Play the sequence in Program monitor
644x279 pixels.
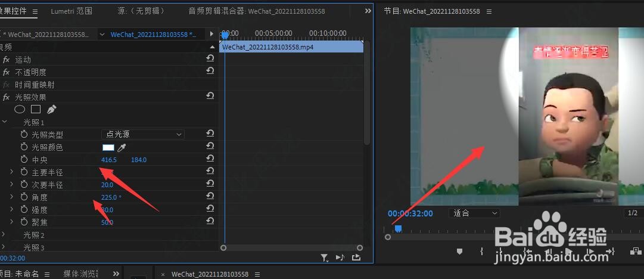click(x=568, y=251)
